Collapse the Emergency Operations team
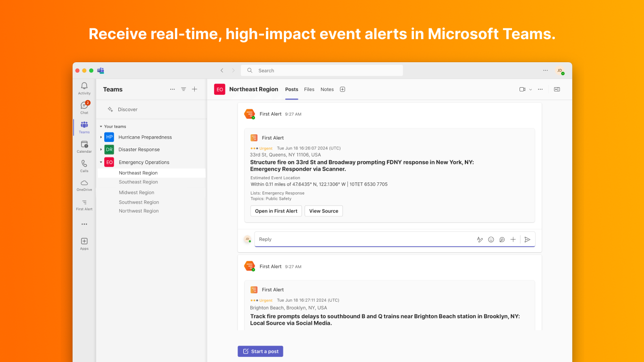Screen dimensions: 644x362 tap(101, 162)
